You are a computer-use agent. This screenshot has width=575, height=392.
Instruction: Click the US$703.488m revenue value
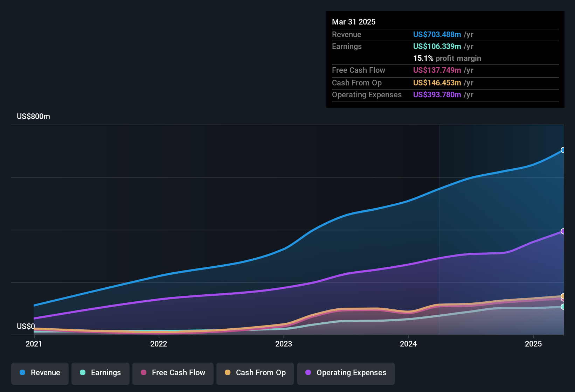click(x=437, y=34)
